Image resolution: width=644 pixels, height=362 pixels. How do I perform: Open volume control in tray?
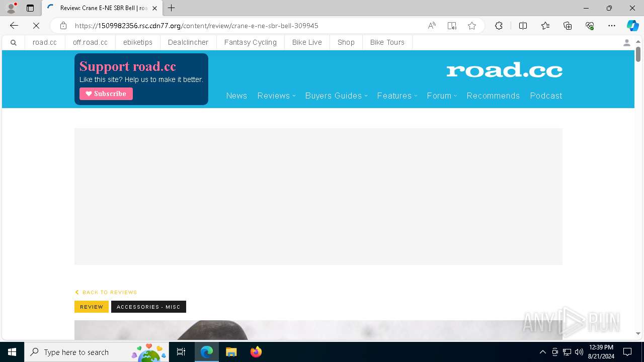click(579, 352)
